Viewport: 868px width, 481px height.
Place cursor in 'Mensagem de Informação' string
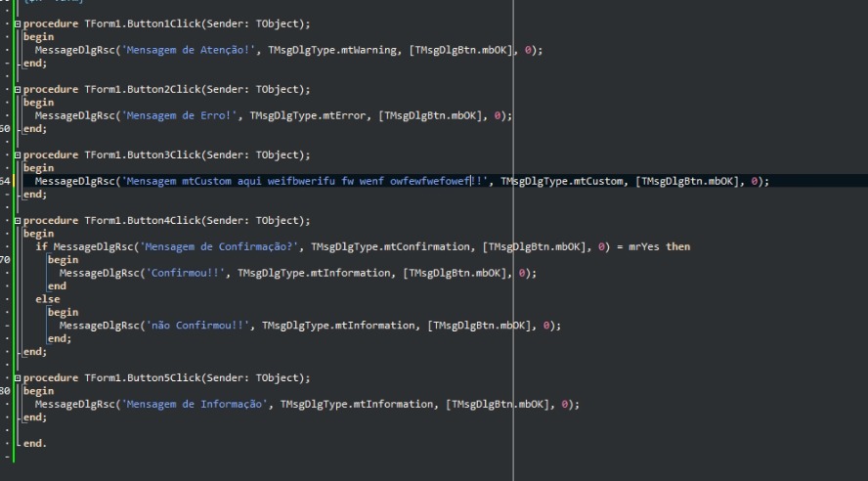point(196,404)
